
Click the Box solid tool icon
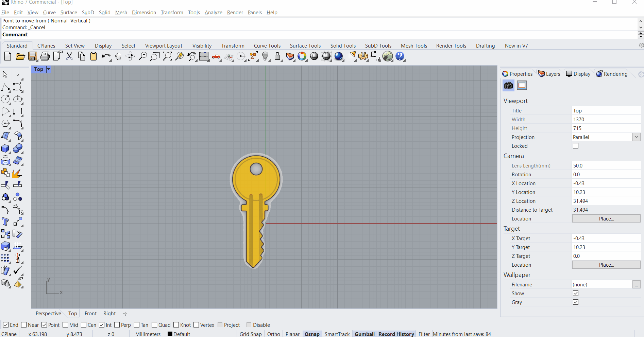5,148
